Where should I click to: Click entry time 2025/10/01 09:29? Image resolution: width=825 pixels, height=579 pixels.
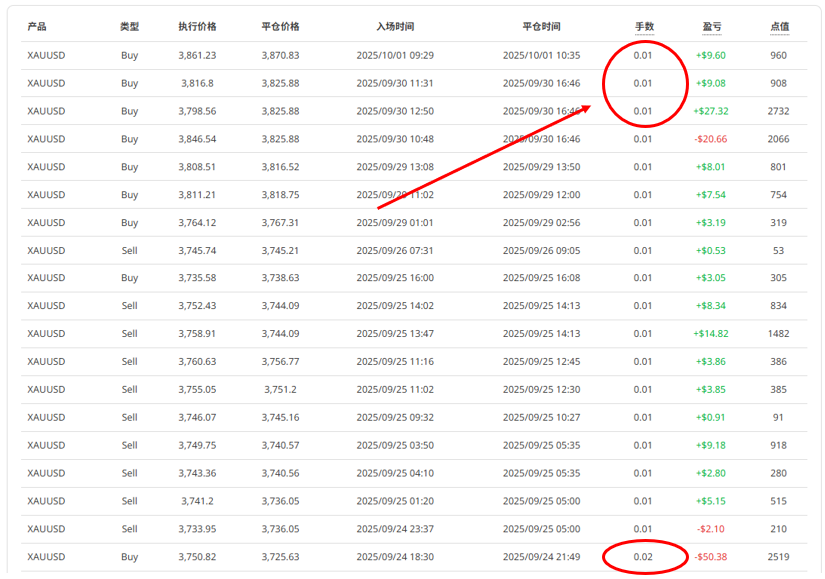[x=395, y=56]
